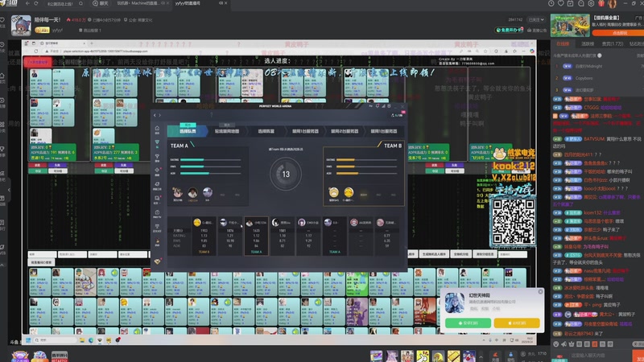Open the file explorer icon in streamed taskbar

[82, 339]
